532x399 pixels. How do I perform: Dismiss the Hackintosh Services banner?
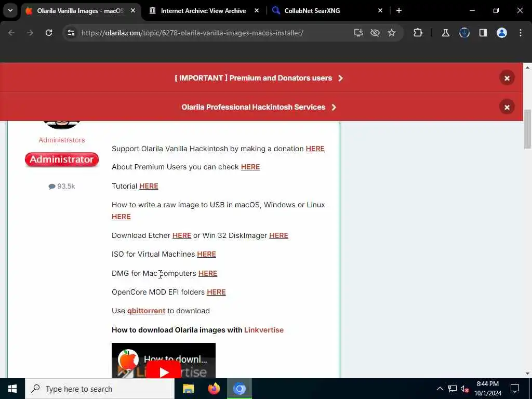pos(507,107)
